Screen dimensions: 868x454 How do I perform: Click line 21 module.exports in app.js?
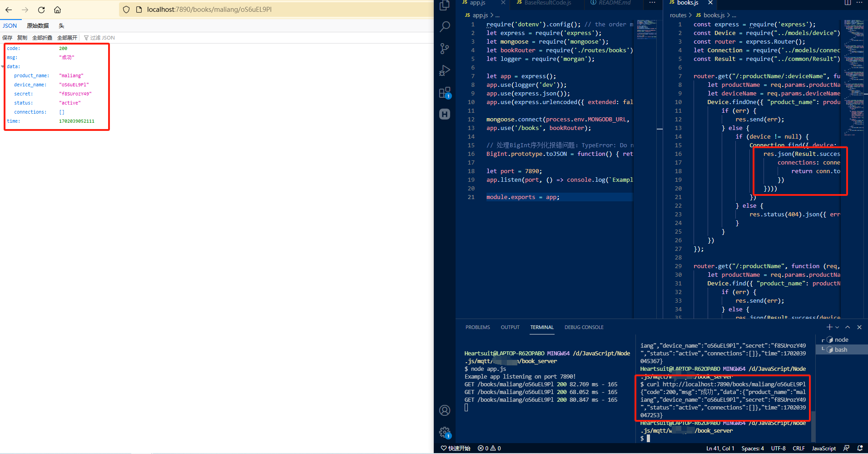click(523, 197)
